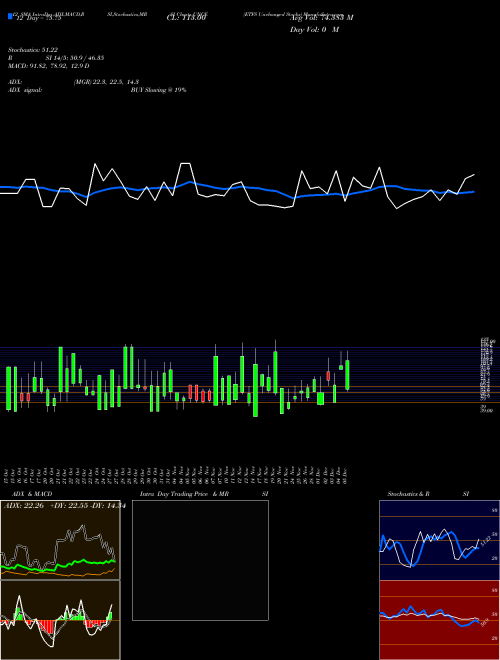Click the 'ADX: 22.26 +DY: 22.55 -DY: 14.34' header
Image resolution: width=500 pixels, height=660 pixels.
coord(64,506)
